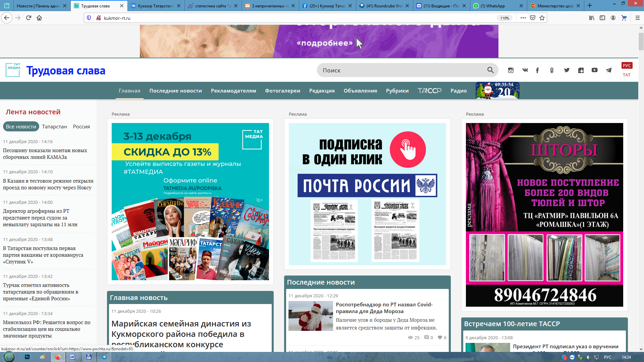Open 'Радио' navigation item
This screenshot has width=644, height=362.
pos(459,90)
